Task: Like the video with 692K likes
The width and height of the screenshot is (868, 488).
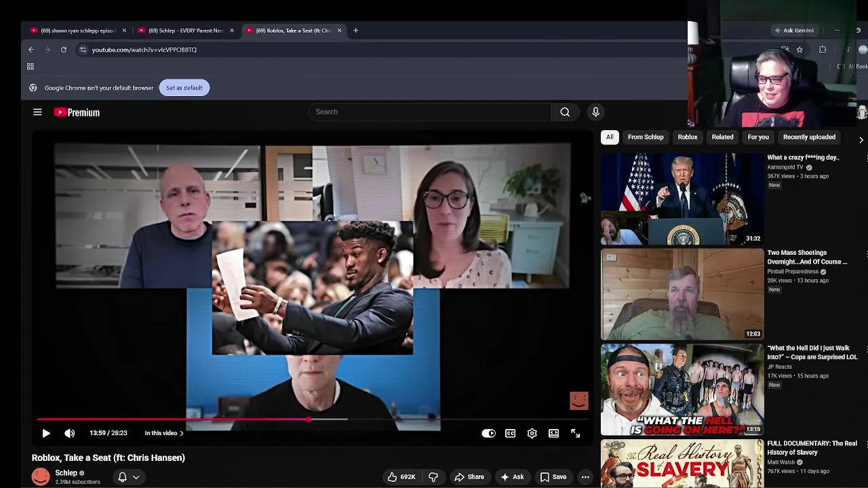Action: point(401,477)
